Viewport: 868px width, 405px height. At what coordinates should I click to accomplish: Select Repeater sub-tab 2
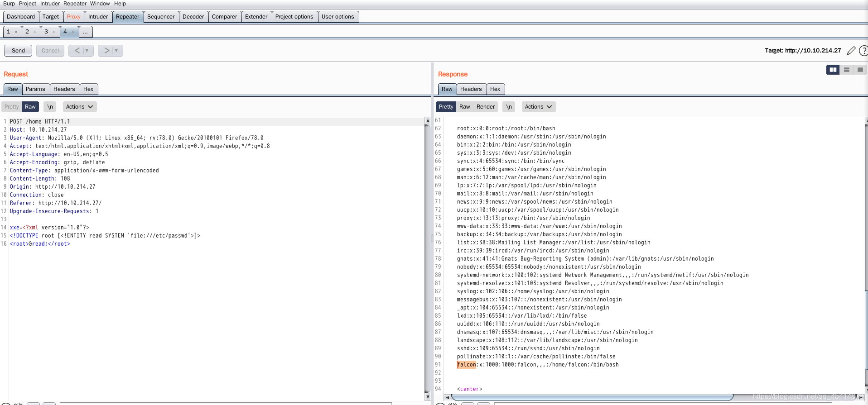click(27, 32)
